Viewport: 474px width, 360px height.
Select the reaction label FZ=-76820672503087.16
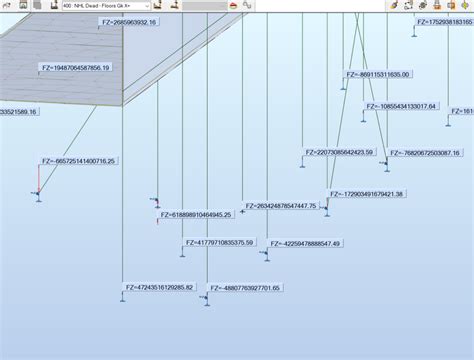click(x=425, y=153)
